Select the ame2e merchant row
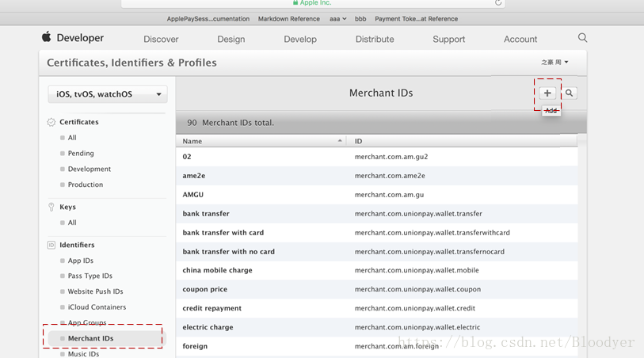The width and height of the screenshot is (644, 358). pyautogui.click(x=376, y=176)
